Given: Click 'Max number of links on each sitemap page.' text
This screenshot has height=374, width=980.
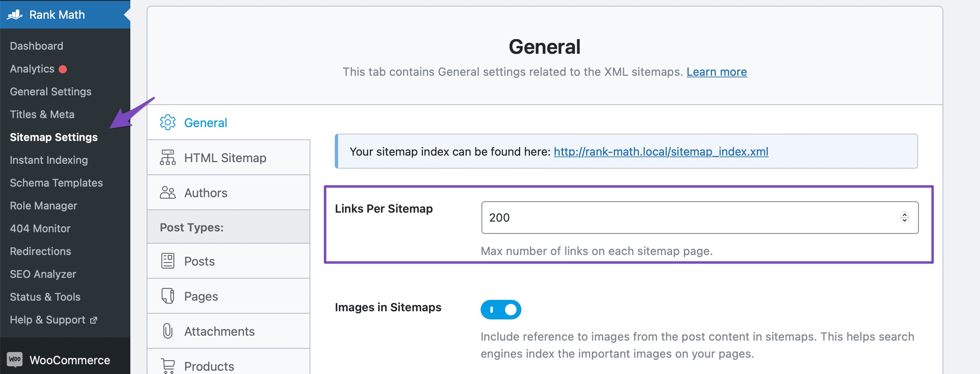Looking at the screenshot, I should click(x=597, y=251).
